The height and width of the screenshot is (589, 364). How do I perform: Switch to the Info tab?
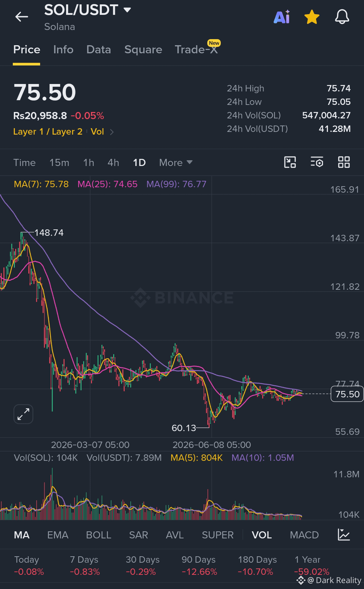point(63,50)
